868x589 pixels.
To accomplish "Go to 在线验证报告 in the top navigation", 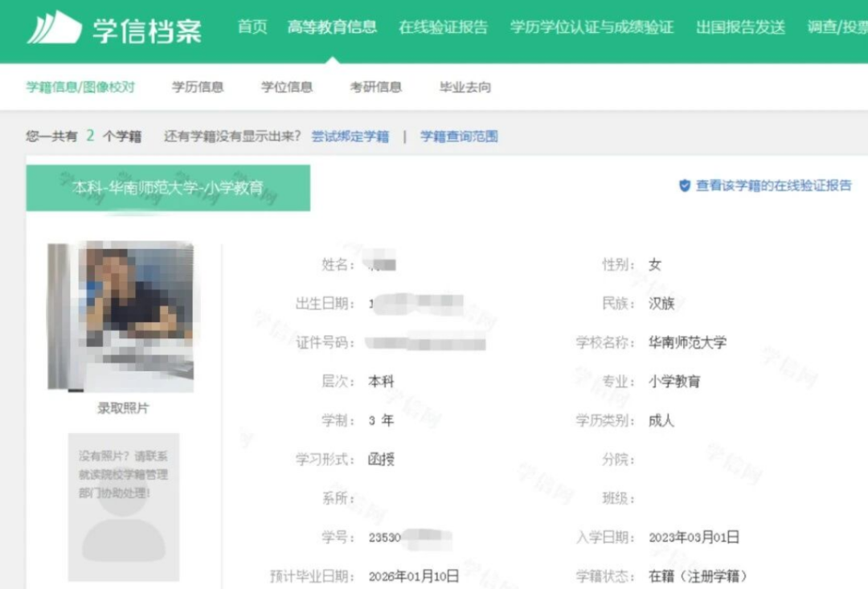I will pos(444,27).
